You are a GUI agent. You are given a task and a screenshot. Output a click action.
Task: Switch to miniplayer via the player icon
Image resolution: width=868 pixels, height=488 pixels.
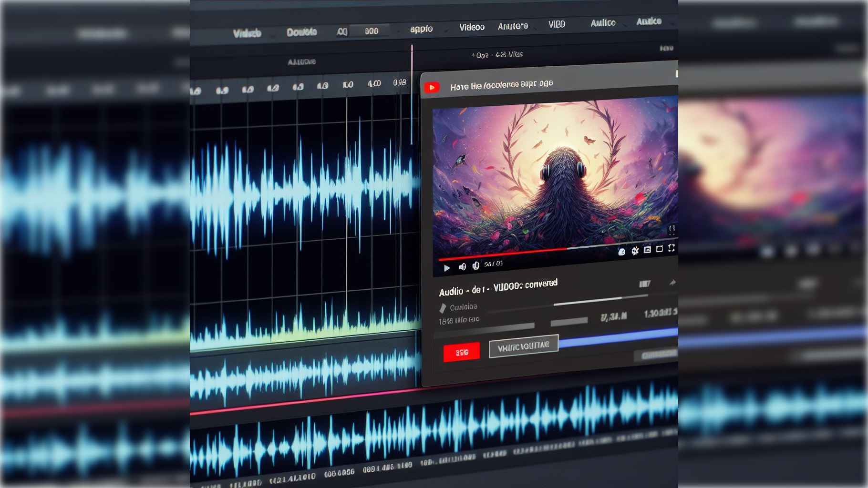(647, 250)
